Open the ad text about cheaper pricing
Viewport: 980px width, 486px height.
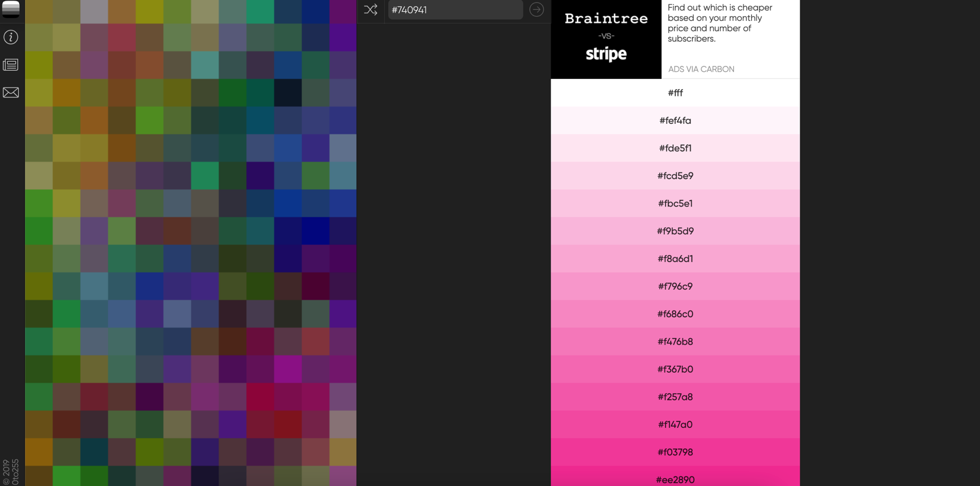(720, 23)
